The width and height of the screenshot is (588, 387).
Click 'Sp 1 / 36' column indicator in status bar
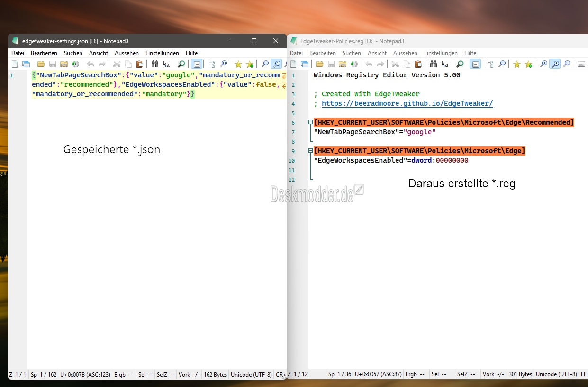pos(340,374)
